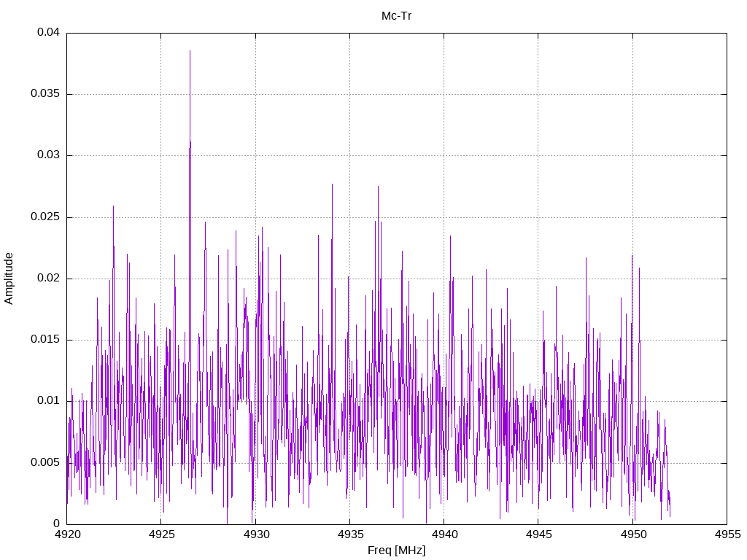The height and width of the screenshot is (560, 747).
Task: Click the Amplitude y-axis label
Action: [x=9, y=279]
